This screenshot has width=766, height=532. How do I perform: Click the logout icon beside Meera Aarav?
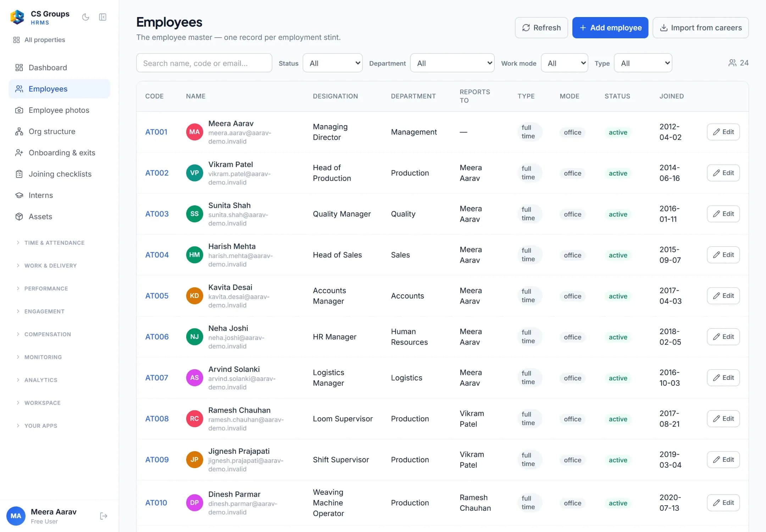[x=104, y=516]
